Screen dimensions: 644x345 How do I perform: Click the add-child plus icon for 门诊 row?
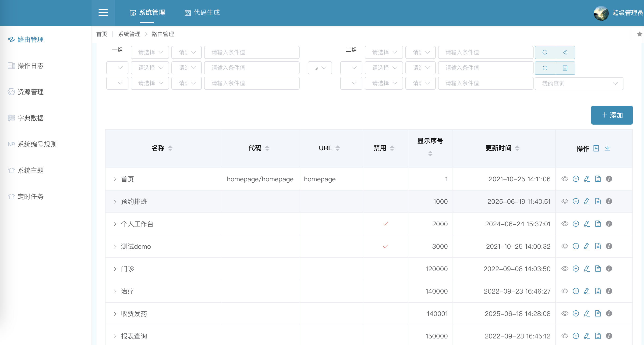tap(576, 269)
